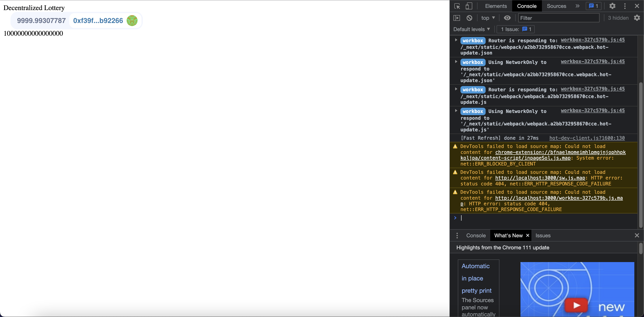Click the 1 Issue button
The height and width of the screenshot is (317, 644).
[x=515, y=29]
